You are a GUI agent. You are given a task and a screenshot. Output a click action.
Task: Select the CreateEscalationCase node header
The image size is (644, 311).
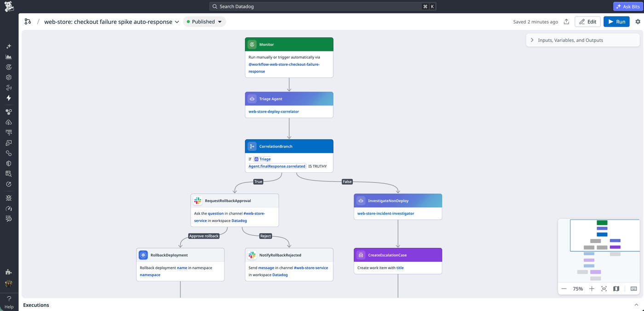click(x=398, y=255)
